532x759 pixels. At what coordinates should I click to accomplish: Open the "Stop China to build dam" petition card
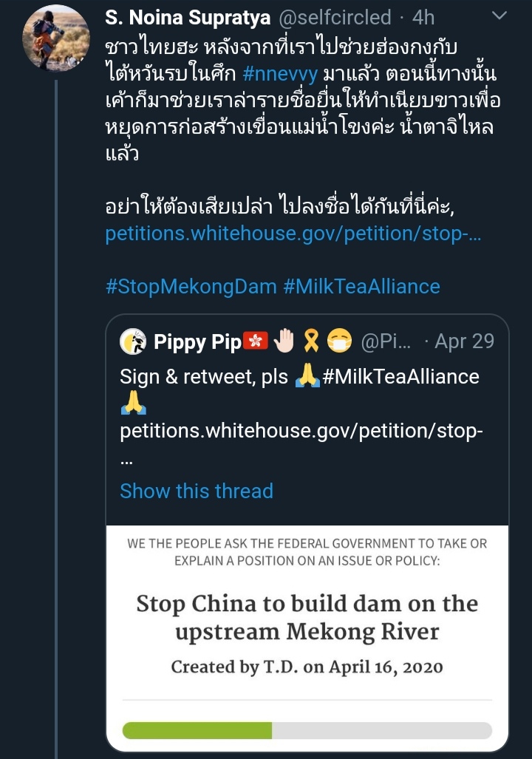click(307, 616)
